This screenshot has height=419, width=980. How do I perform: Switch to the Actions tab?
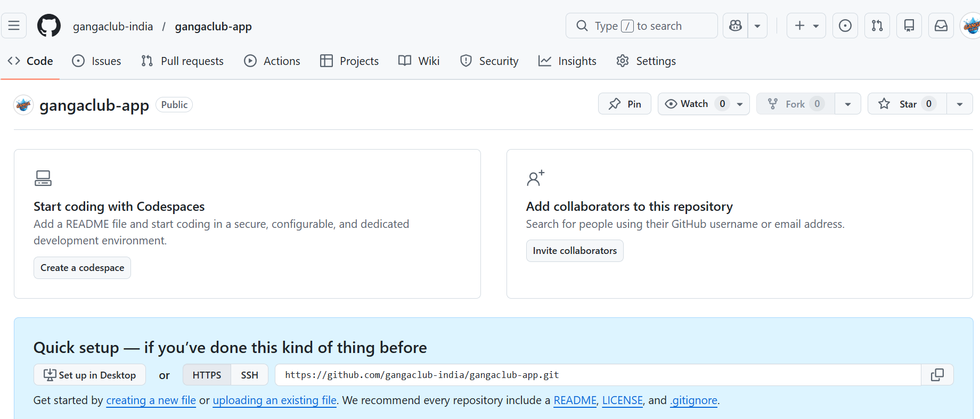coord(272,61)
